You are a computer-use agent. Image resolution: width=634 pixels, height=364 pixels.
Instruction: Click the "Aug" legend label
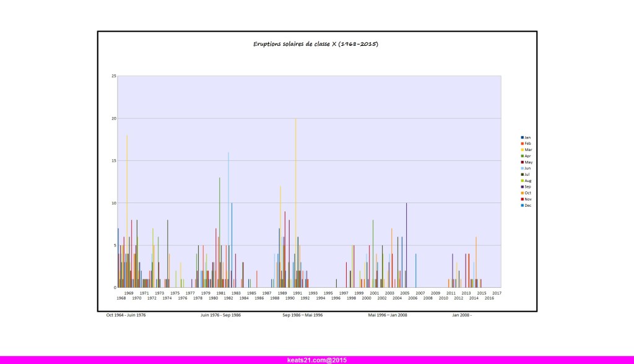click(528, 181)
